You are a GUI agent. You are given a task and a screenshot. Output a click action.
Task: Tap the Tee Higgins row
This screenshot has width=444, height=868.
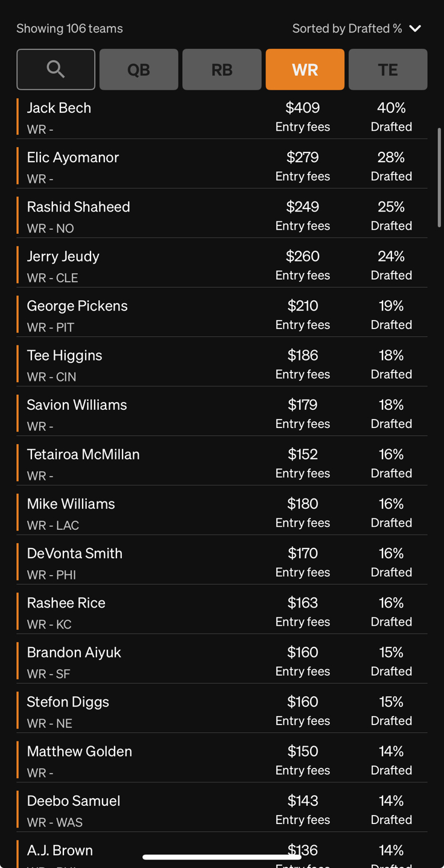[222, 363]
